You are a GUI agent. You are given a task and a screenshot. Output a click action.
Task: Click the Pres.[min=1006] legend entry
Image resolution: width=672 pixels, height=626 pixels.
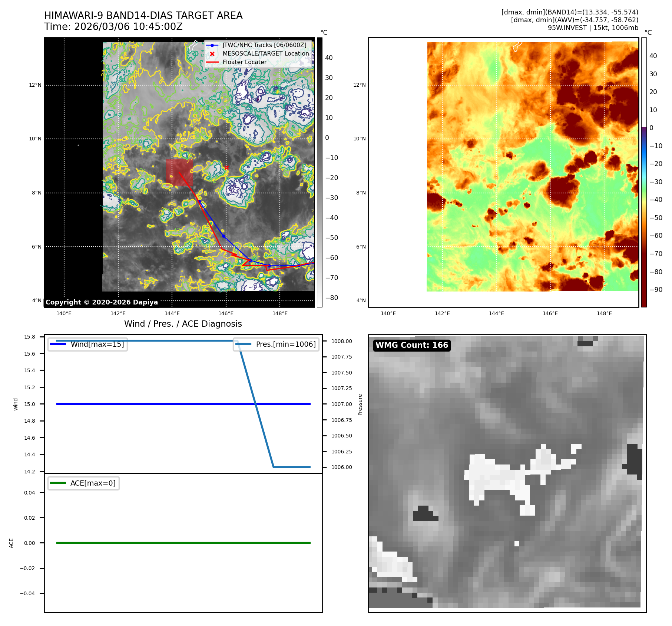pos(276,344)
